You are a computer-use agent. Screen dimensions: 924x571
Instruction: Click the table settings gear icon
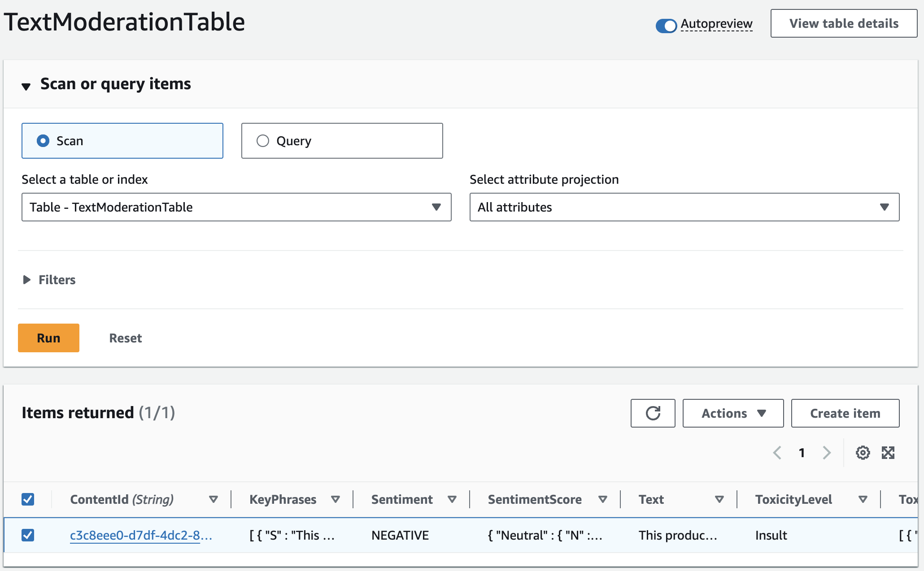pos(863,454)
